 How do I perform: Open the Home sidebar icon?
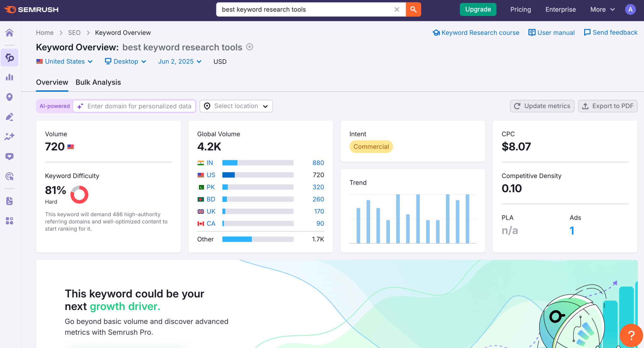coord(9,32)
